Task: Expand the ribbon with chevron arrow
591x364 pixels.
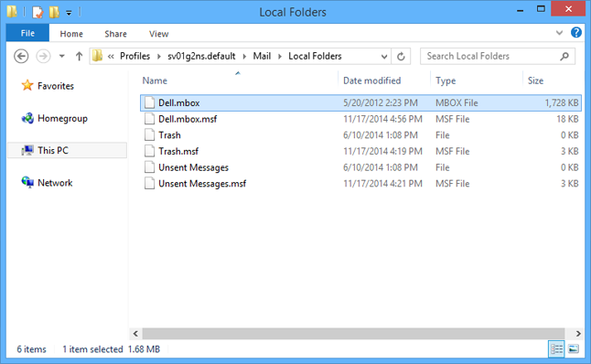Action: 559,33
